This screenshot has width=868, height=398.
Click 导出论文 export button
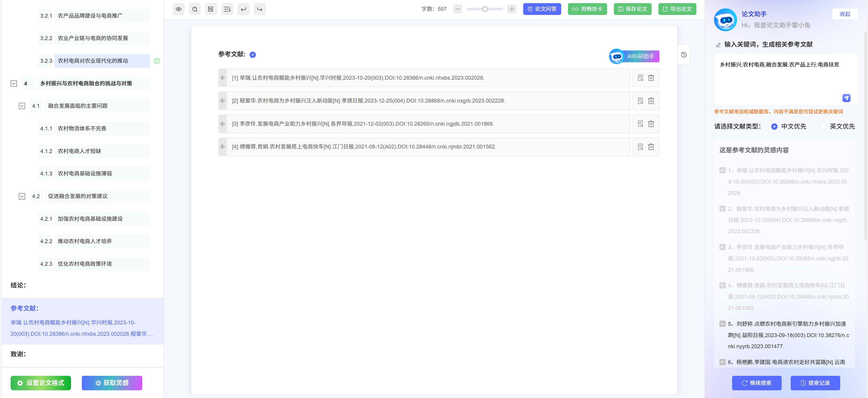coord(677,9)
